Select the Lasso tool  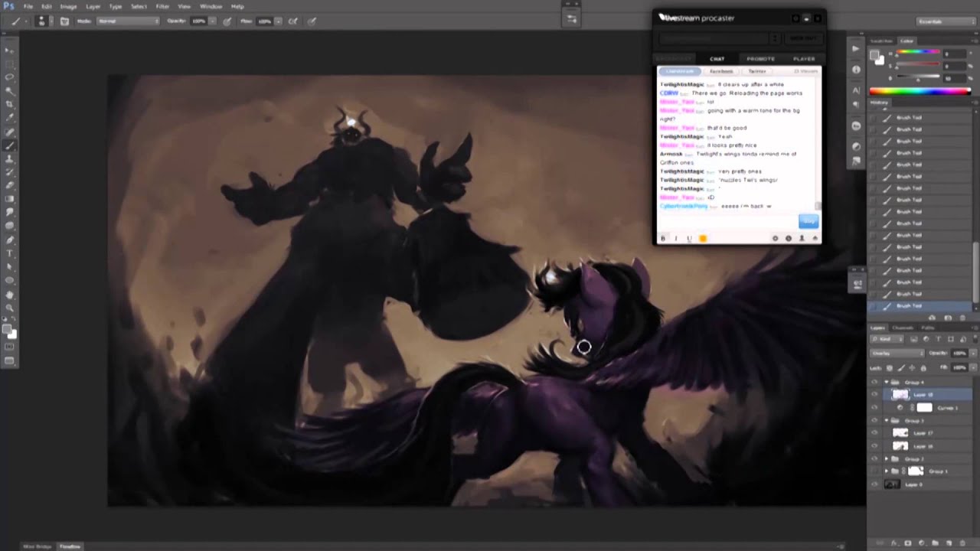click(9, 77)
